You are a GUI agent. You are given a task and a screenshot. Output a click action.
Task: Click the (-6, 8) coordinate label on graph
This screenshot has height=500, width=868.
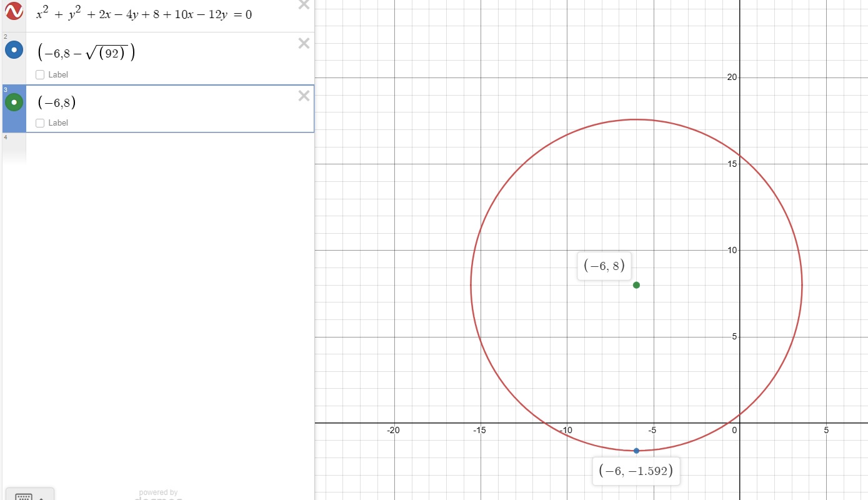point(604,266)
